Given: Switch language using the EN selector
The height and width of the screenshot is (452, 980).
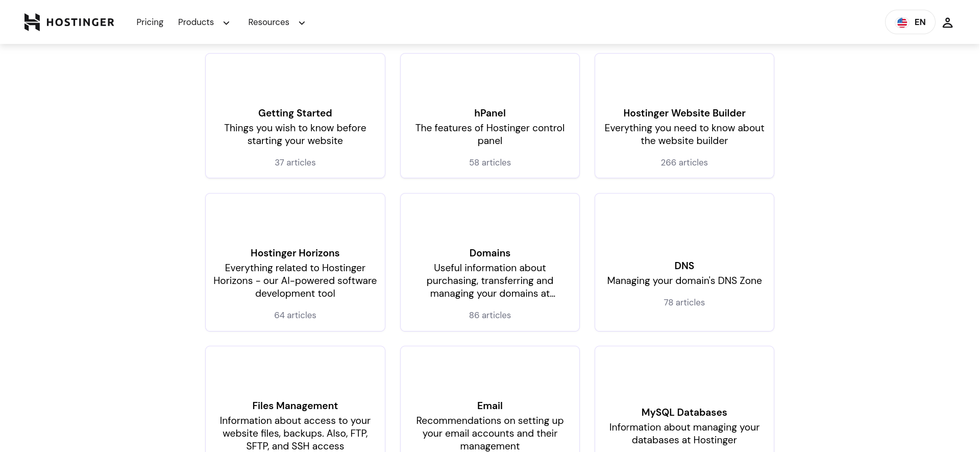Looking at the screenshot, I should pyautogui.click(x=910, y=22).
